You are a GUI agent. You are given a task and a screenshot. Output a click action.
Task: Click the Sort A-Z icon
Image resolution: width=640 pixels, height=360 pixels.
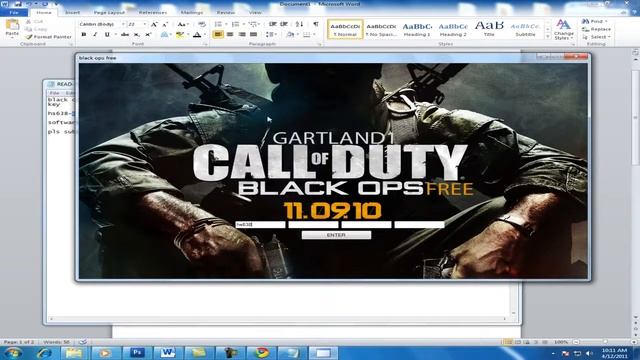(x=300, y=24)
